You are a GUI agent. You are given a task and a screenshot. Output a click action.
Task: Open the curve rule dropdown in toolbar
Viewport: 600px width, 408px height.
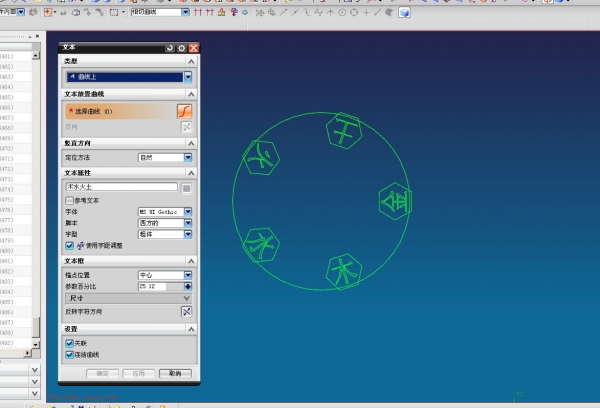coord(186,12)
